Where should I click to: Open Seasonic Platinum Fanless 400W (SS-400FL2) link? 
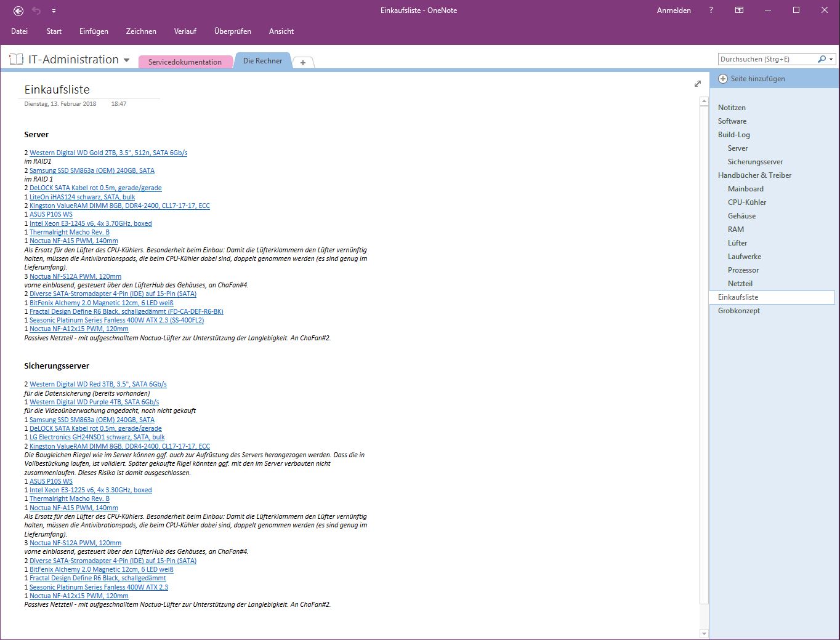pos(116,320)
